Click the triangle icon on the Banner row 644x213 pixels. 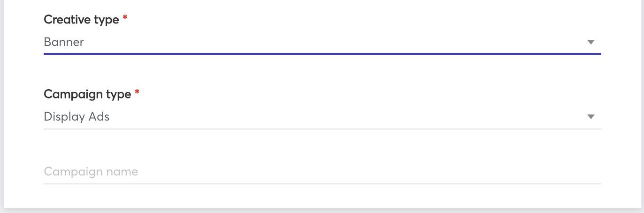click(x=591, y=42)
